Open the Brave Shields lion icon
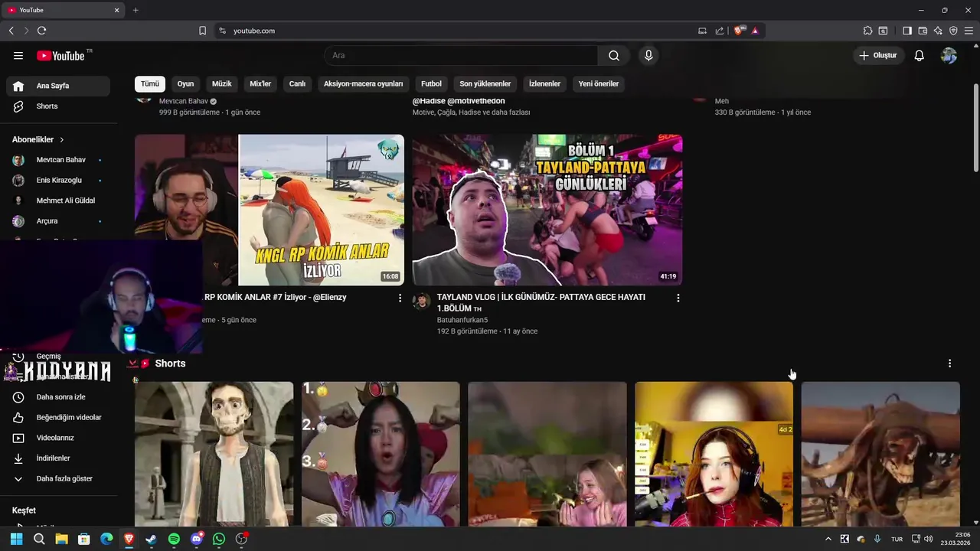980x551 pixels. click(x=739, y=31)
